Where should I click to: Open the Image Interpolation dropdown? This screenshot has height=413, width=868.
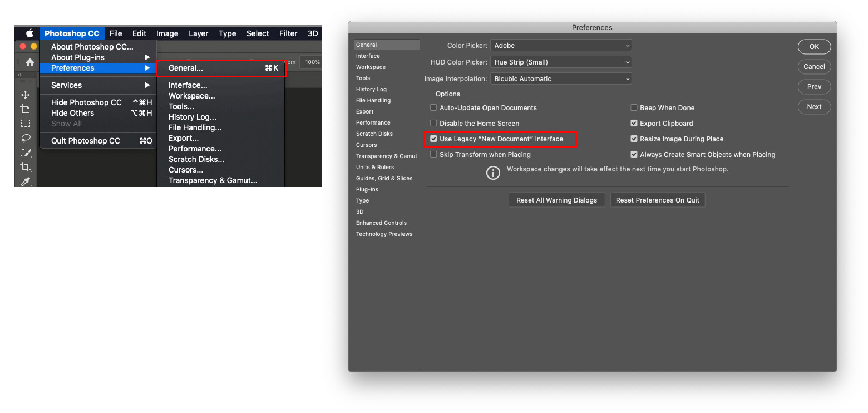561,79
